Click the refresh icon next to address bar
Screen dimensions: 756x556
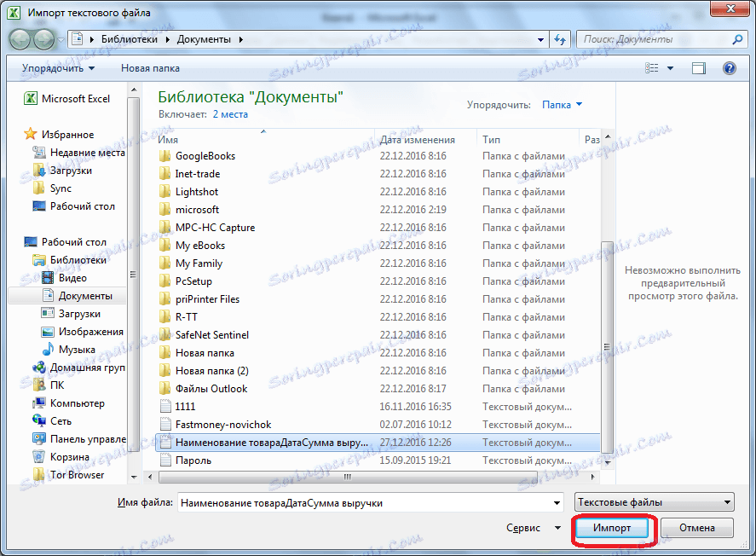(x=559, y=38)
